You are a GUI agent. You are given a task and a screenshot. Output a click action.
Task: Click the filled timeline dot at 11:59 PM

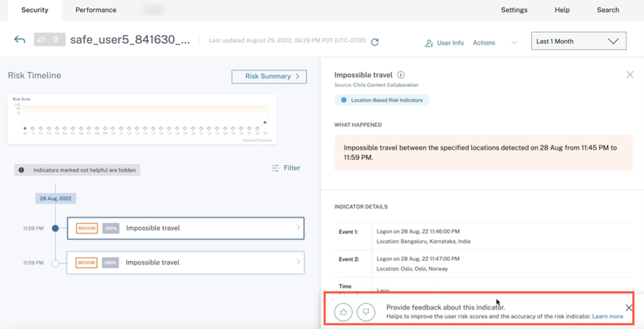[55, 228]
